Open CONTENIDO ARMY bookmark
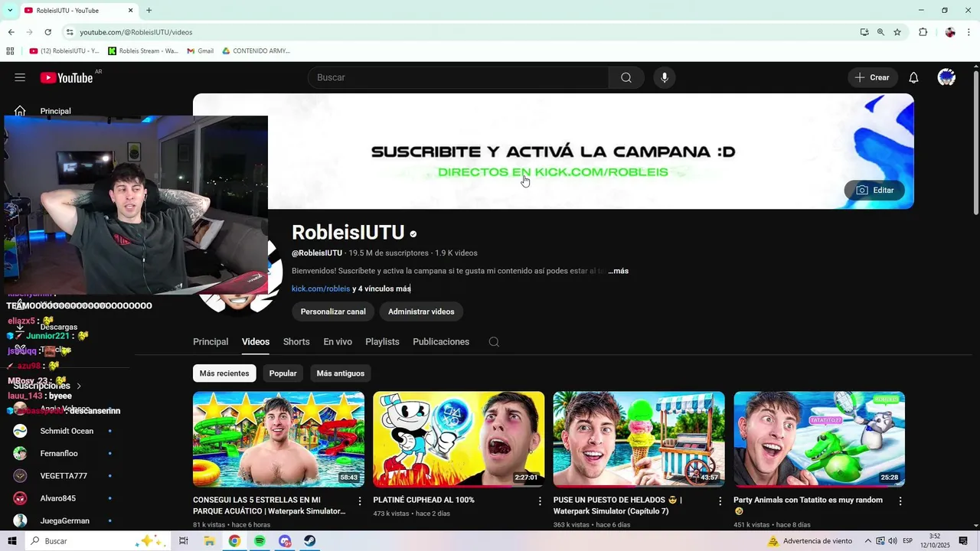Viewport: 980px width, 551px height. [256, 51]
